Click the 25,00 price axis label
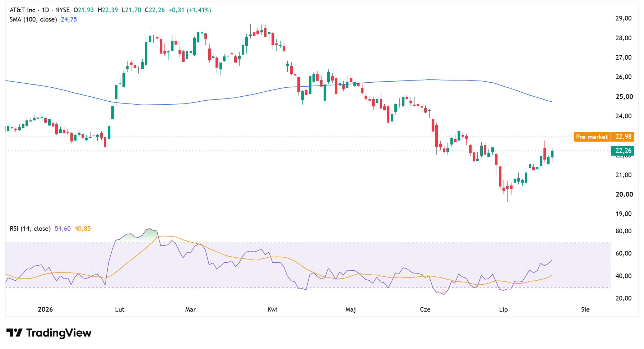 (624, 97)
